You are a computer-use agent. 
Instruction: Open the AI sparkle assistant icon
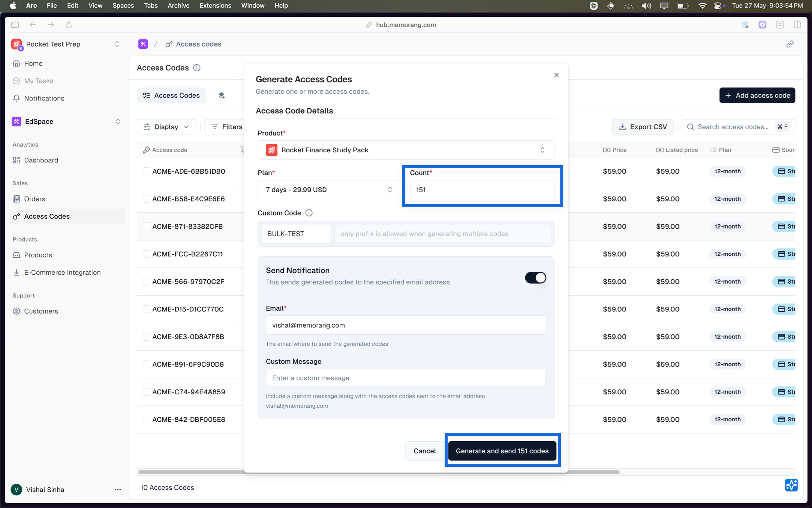coord(791,485)
